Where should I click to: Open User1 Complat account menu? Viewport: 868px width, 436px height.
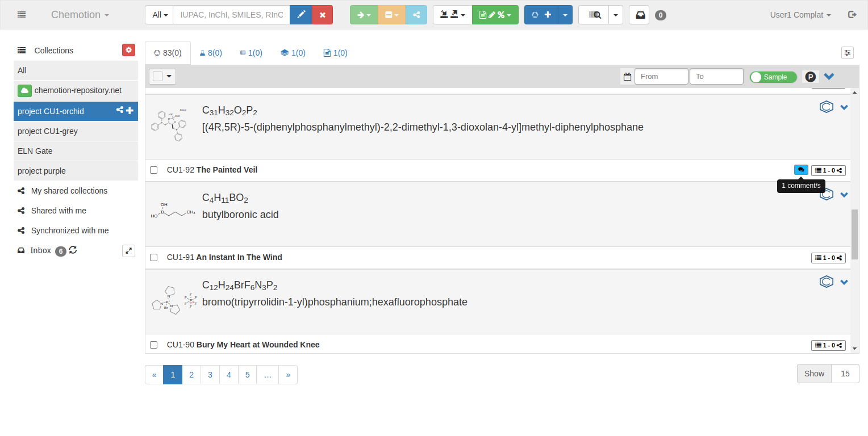[x=800, y=15]
